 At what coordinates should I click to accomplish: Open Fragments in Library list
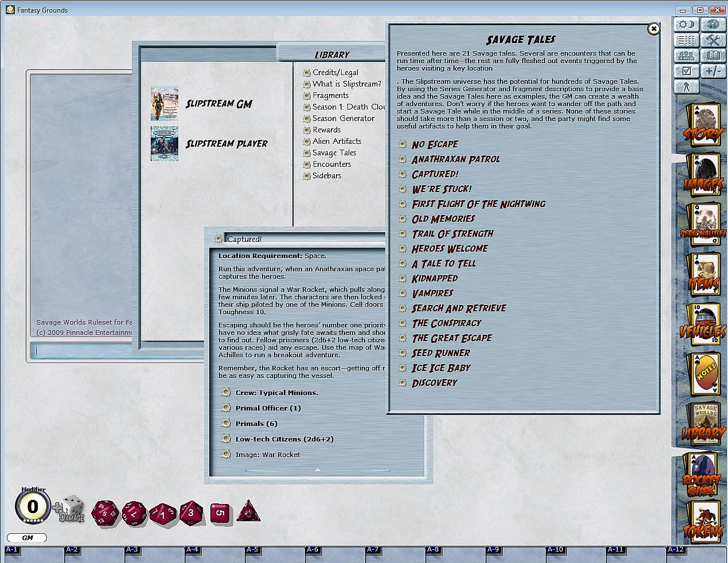[330, 95]
